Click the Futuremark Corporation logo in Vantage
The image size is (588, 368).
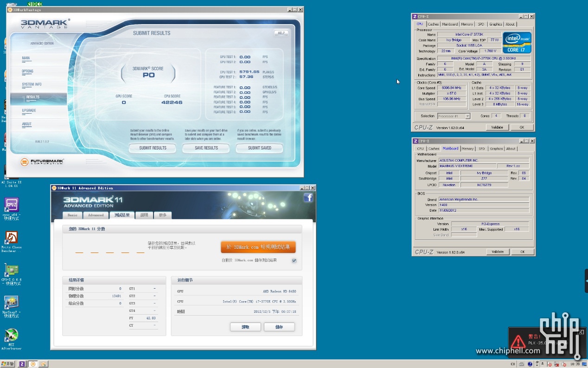pos(42,162)
